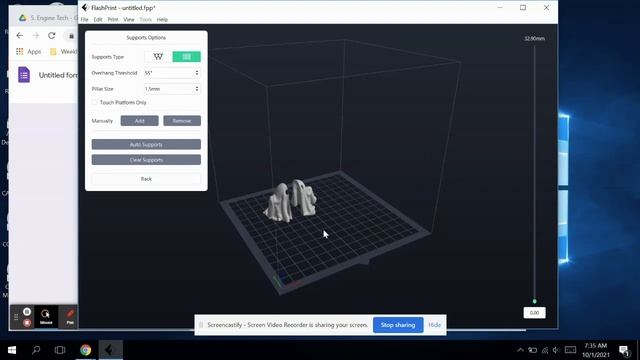Click the Chrome reload icon

click(52, 36)
